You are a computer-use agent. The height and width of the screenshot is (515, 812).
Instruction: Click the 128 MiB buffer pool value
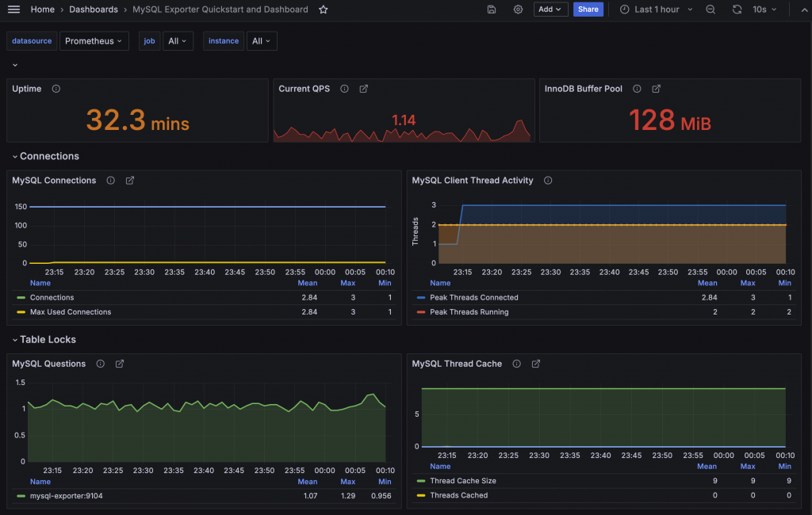(669, 120)
